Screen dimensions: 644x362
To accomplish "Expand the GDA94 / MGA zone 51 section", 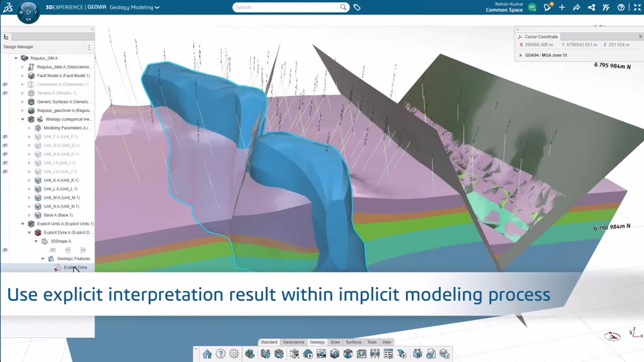I will [521, 55].
